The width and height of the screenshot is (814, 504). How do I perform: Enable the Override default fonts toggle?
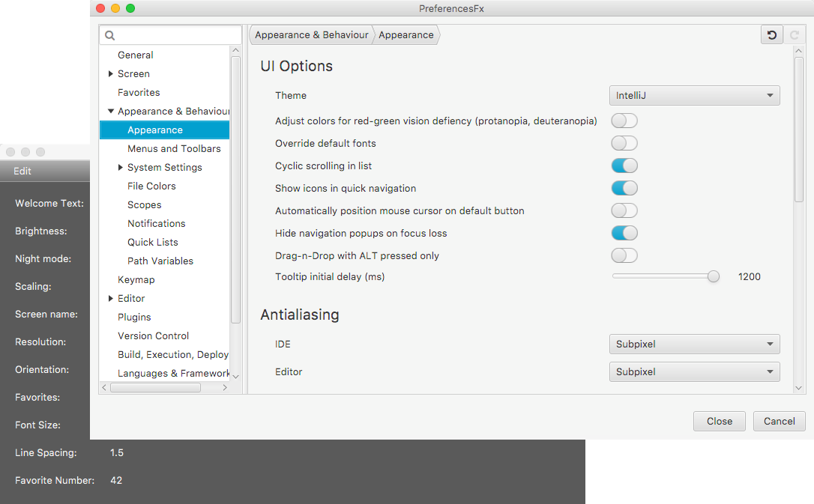tap(624, 143)
